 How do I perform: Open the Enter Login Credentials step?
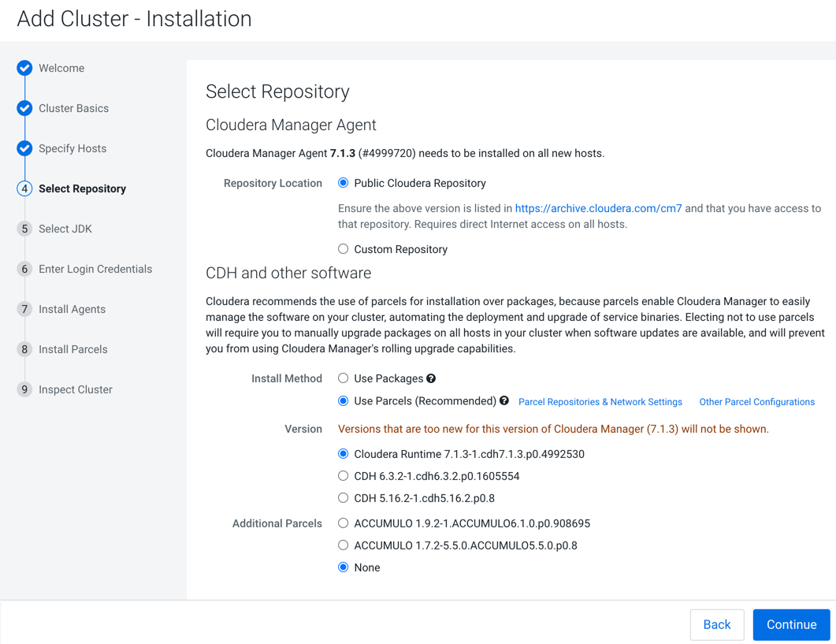(x=95, y=270)
